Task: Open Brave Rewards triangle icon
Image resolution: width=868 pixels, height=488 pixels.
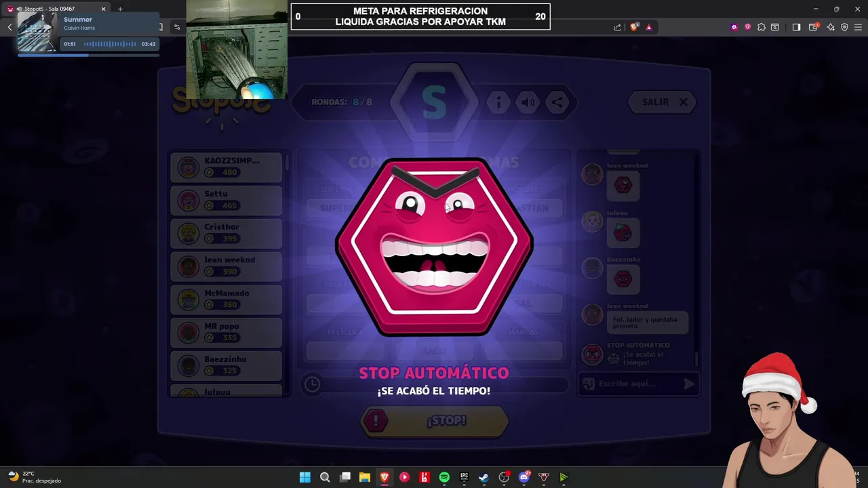Action: (x=649, y=27)
